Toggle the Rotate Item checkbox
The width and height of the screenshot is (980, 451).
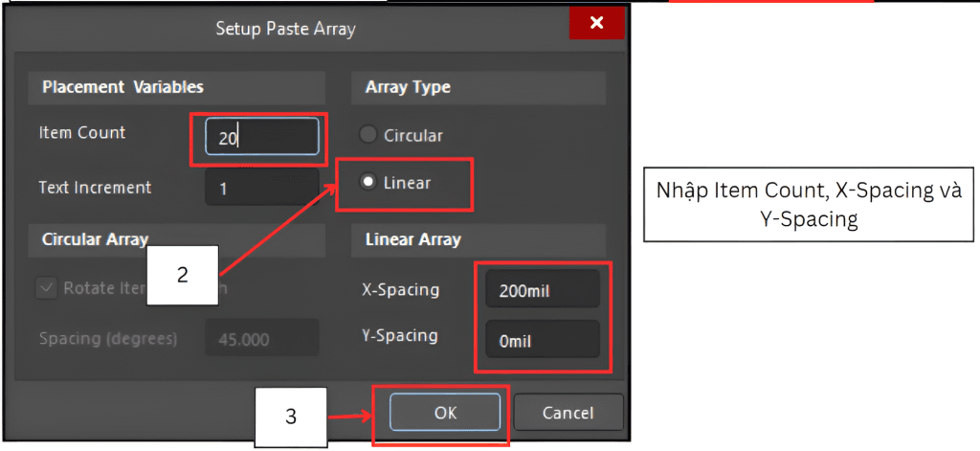46,287
